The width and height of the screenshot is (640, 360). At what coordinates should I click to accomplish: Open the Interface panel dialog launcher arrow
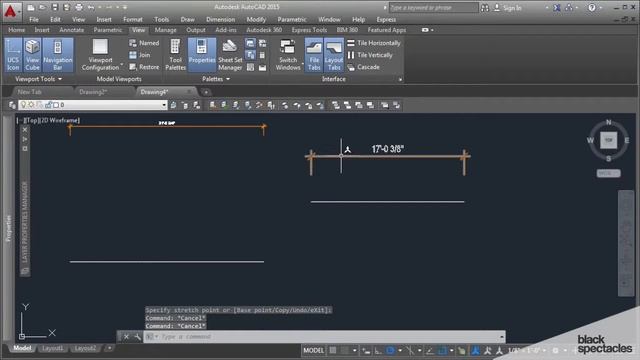[x=400, y=80]
